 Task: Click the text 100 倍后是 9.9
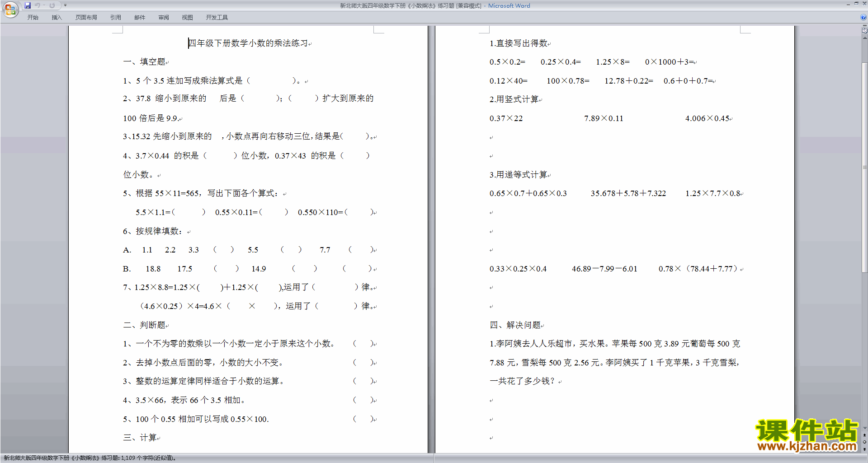tap(150, 118)
